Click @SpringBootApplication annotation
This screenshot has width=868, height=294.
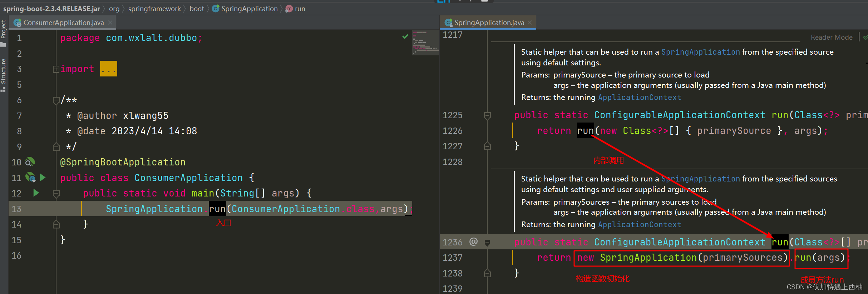pyautogui.click(x=123, y=162)
